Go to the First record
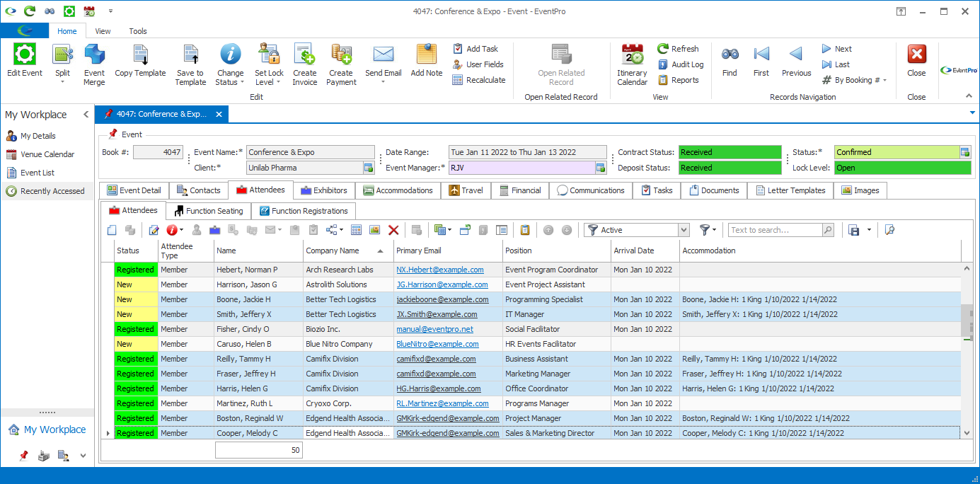This screenshot has width=980, height=484. [x=761, y=61]
